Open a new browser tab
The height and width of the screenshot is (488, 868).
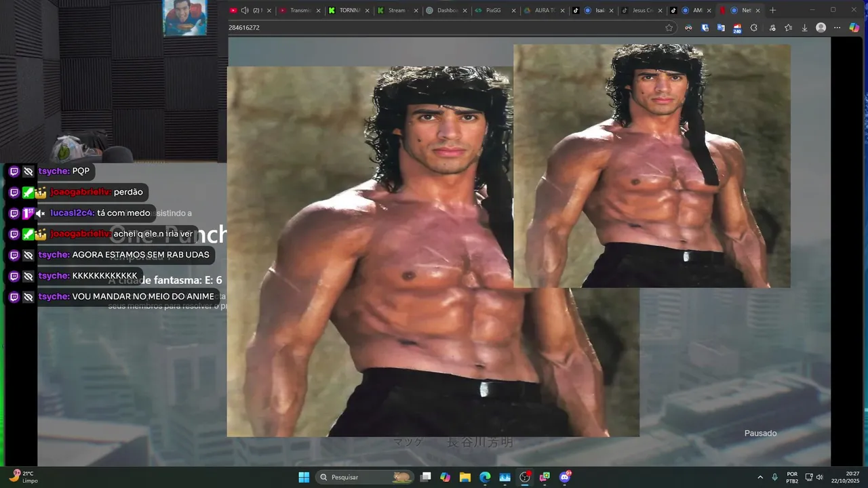pyautogui.click(x=772, y=11)
